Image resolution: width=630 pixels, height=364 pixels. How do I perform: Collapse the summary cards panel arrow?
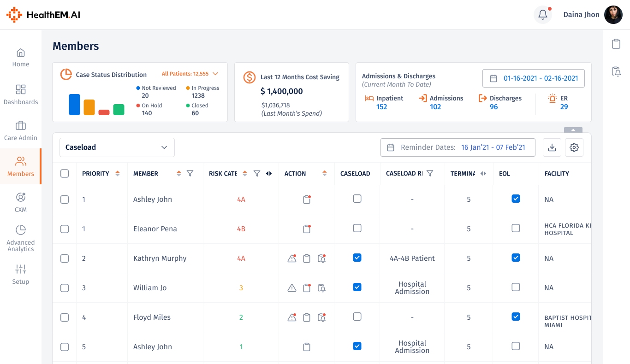tap(573, 130)
